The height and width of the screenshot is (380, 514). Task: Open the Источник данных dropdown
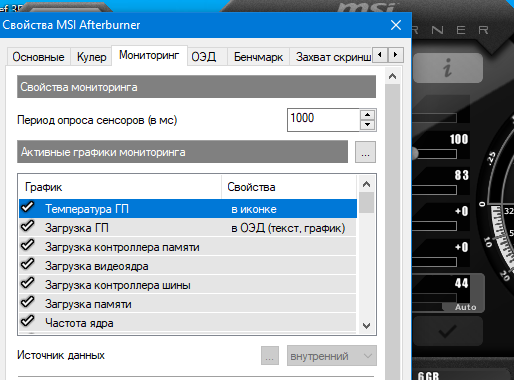(x=332, y=356)
